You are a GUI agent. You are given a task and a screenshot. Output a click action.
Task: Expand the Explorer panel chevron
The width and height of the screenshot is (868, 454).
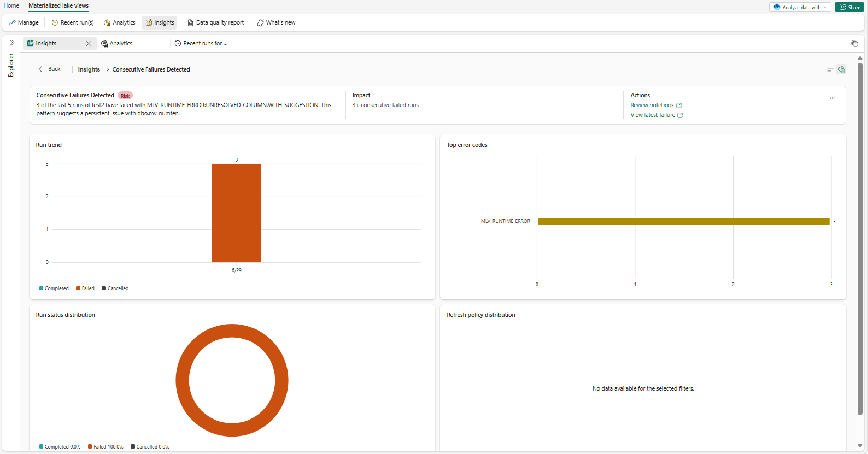(11, 43)
